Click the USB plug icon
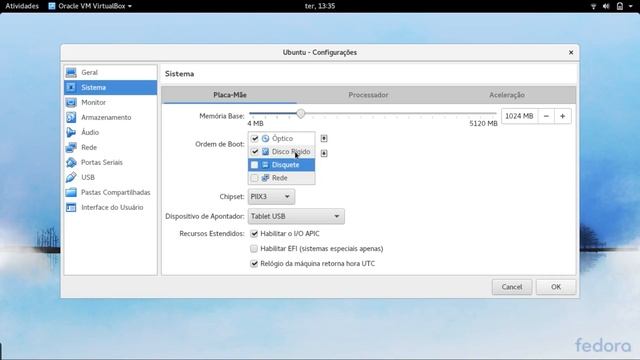Viewport: 640px width, 360px height. pyautogui.click(x=71, y=177)
